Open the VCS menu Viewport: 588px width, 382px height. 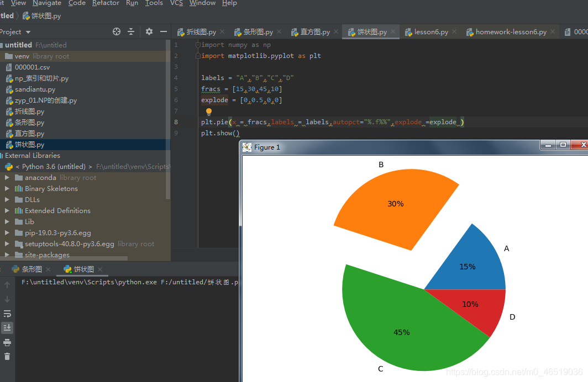tap(176, 3)
